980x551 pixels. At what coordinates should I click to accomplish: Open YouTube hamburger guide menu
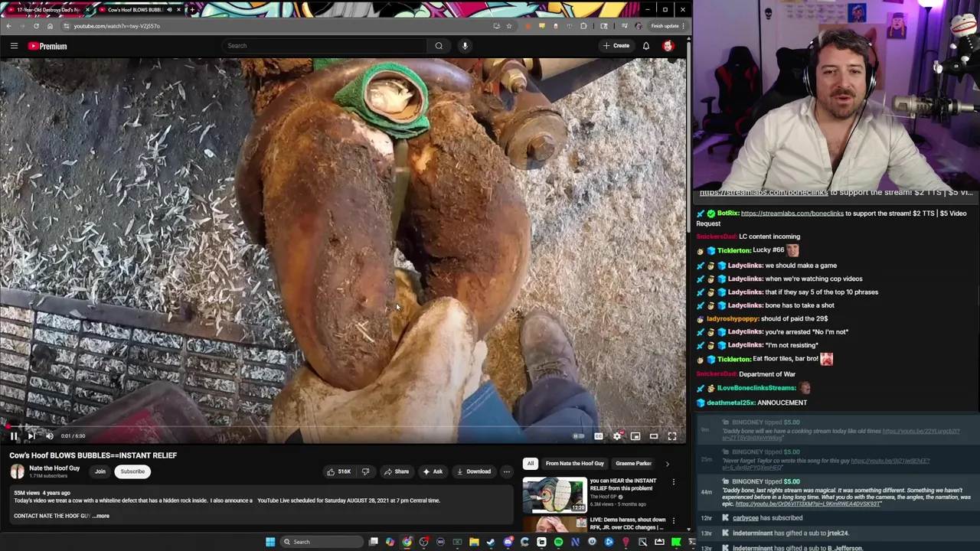click(x=14, y=46)
